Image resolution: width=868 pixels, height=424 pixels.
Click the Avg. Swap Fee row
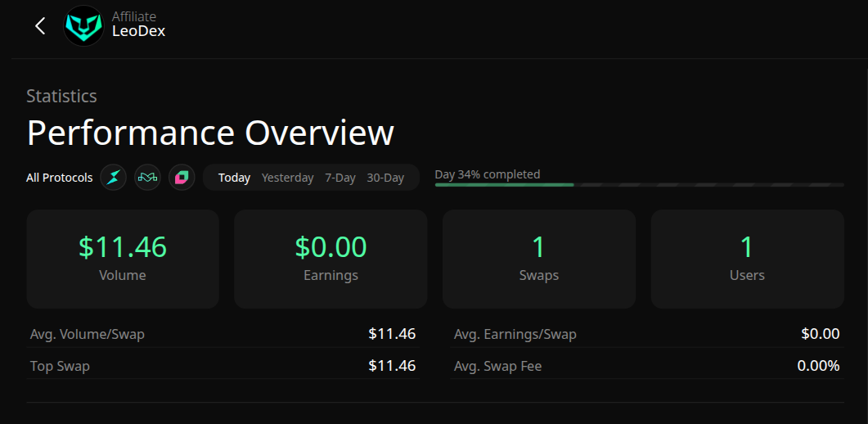[646, 366]
